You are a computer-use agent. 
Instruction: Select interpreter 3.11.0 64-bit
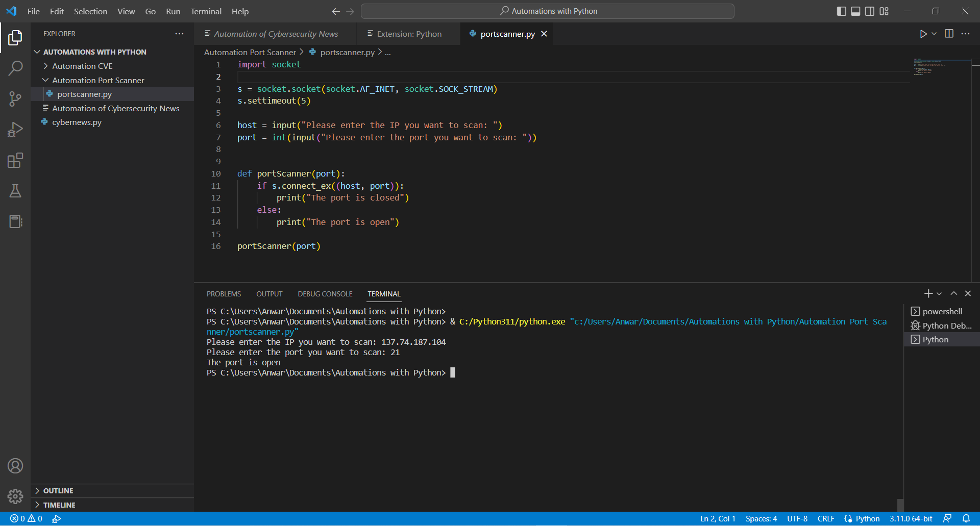[x=911, y=518]
